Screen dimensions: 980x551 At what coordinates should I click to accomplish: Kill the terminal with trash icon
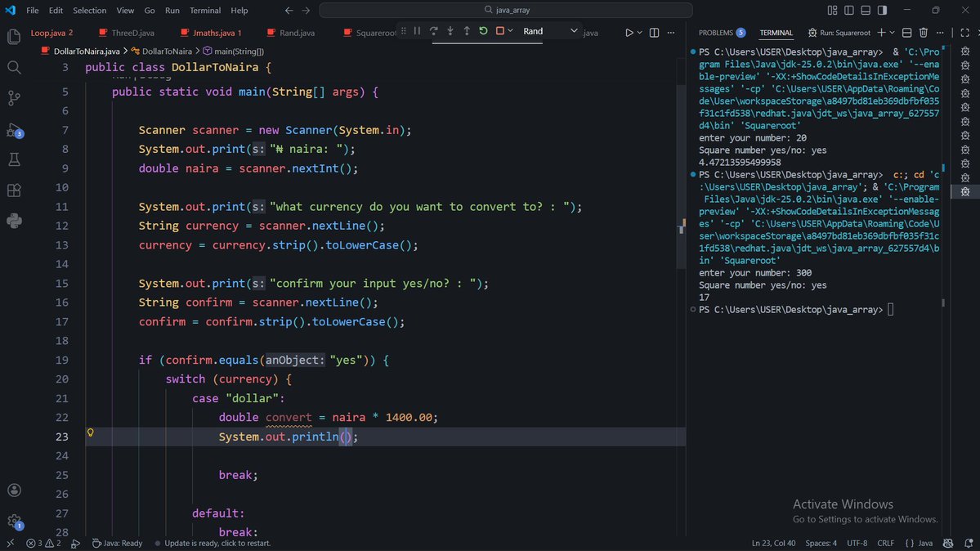[923, 33]
